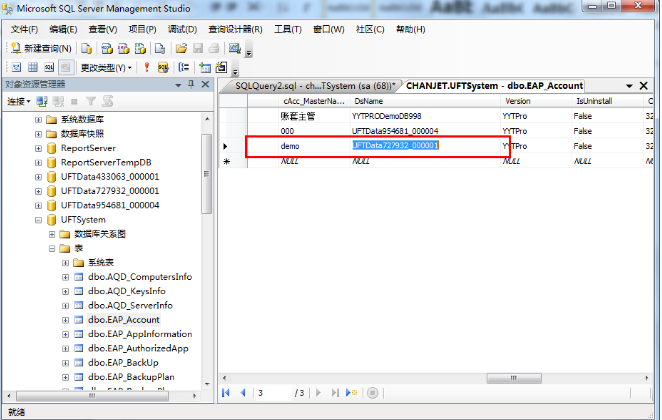The image size is (662, 420).
Task: Open the Activity Monitor toolbar icon
Action: (x=235, y=49)
